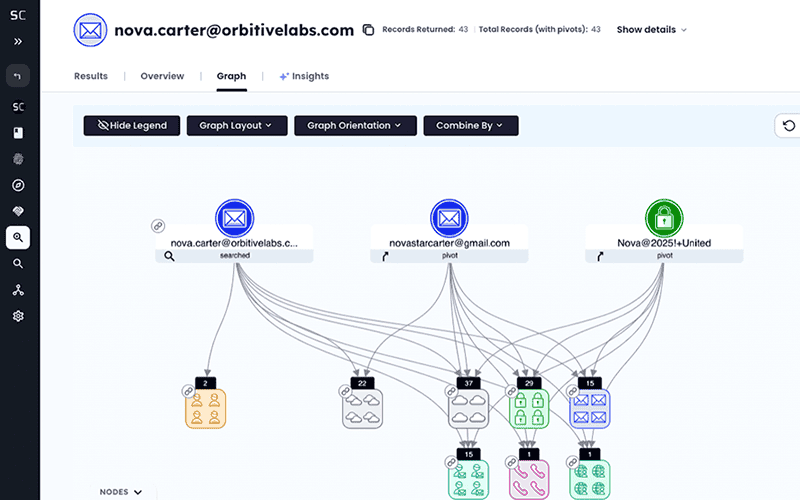
Task: Click Nova@2025!+United node label
Action: (x=664, y=243)
